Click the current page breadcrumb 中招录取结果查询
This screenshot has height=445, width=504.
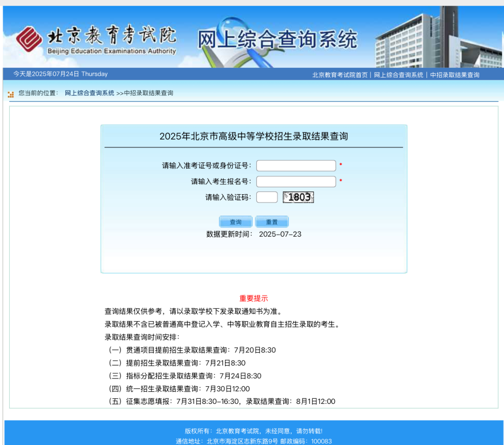(148, 93)
